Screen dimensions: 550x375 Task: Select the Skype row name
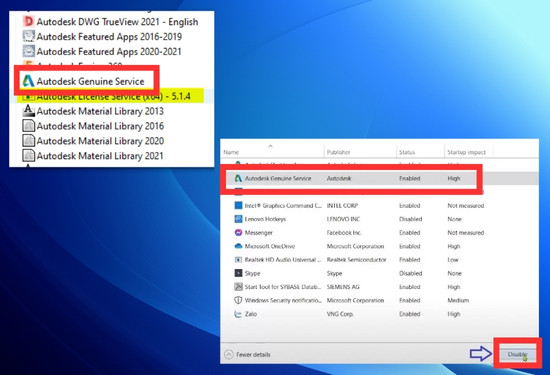(x=252, y=273)
